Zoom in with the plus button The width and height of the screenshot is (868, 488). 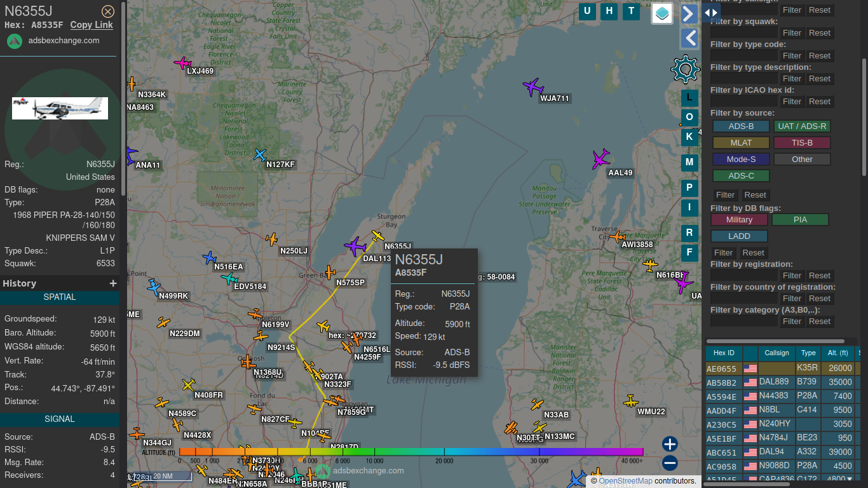(x=670, y=444)
